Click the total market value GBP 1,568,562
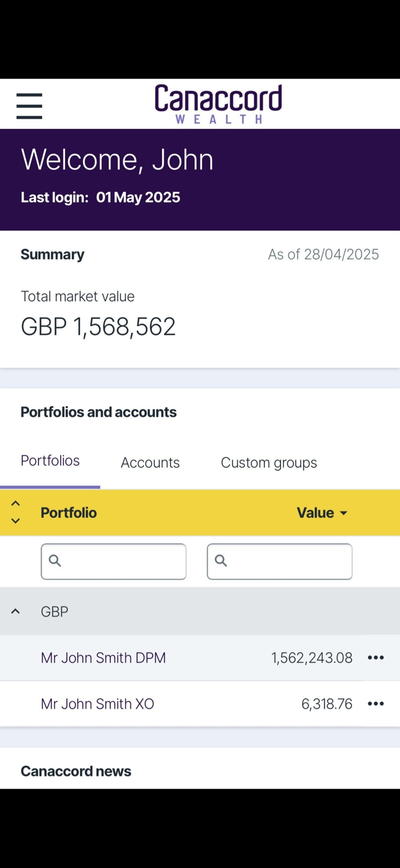The height and width of the screenshot is (868, 400). pos(98,326)
